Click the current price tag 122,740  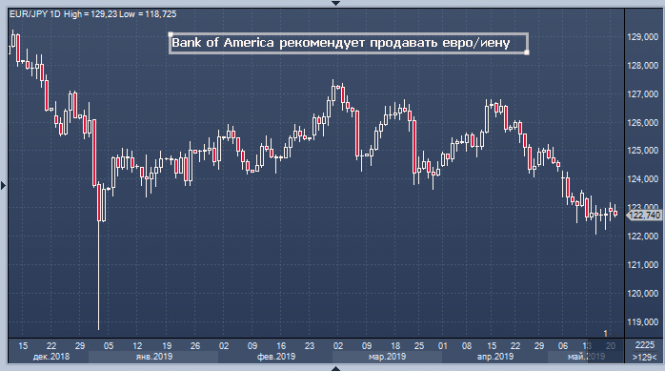pos(644,215)
